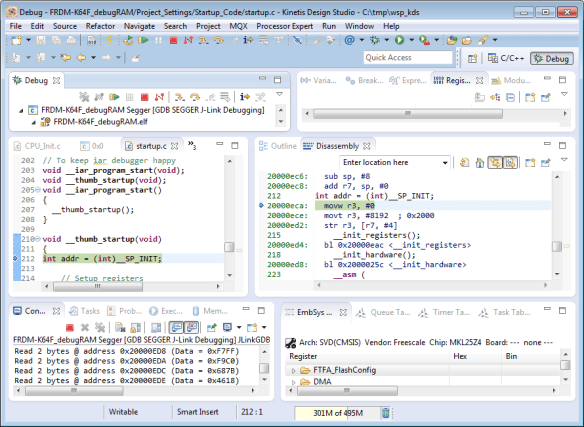584x427 pixels.
Task: Click the flash lightning bolt toolbar icon
Action: pos(109,40)
